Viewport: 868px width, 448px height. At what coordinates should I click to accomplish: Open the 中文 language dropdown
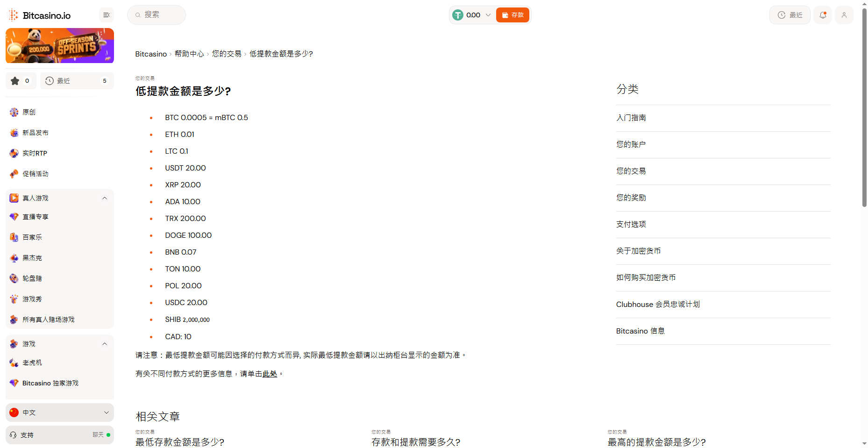pos(60,412)
